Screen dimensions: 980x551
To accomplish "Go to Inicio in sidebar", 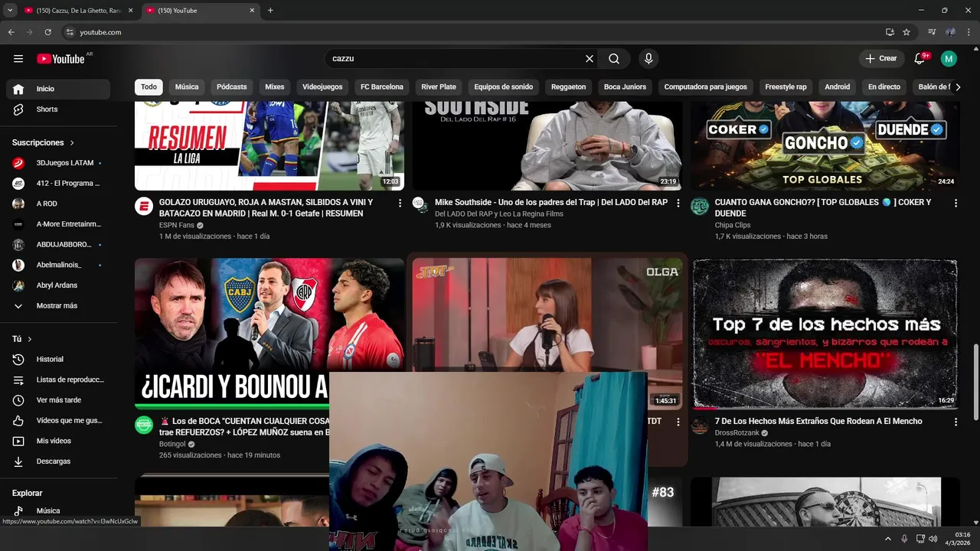I will click(x=58, y=89).
